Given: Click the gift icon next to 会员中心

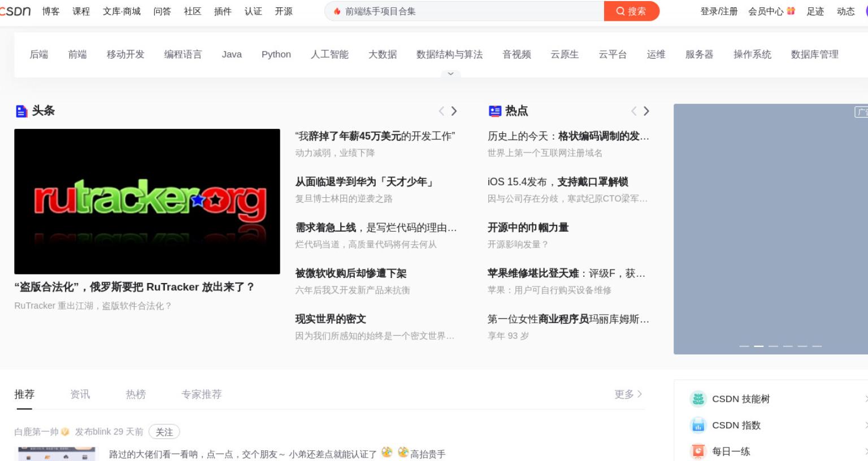Looking at the screenshot, I should click(x=791, y=11).
